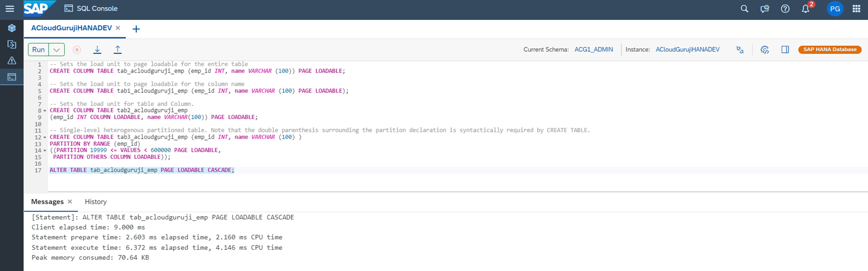Collapse the code fold at line 8
This screenshot has width=868, height=271.
[45, 111]
